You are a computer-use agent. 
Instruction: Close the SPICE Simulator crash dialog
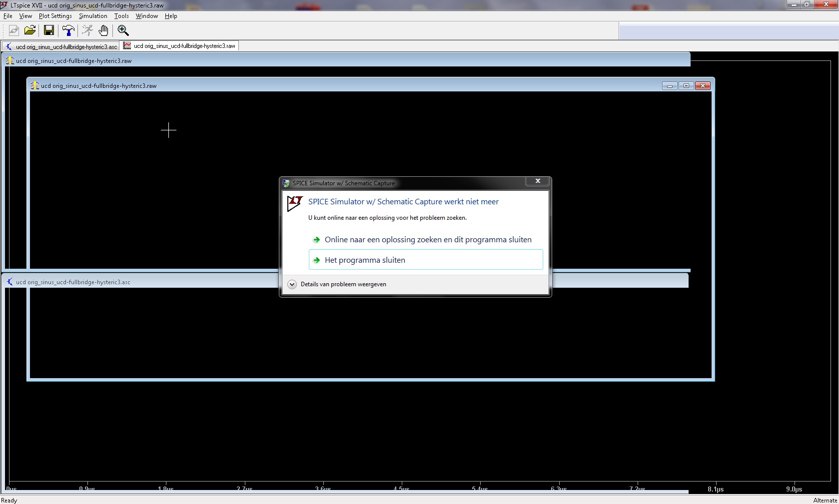pos(538,181)
